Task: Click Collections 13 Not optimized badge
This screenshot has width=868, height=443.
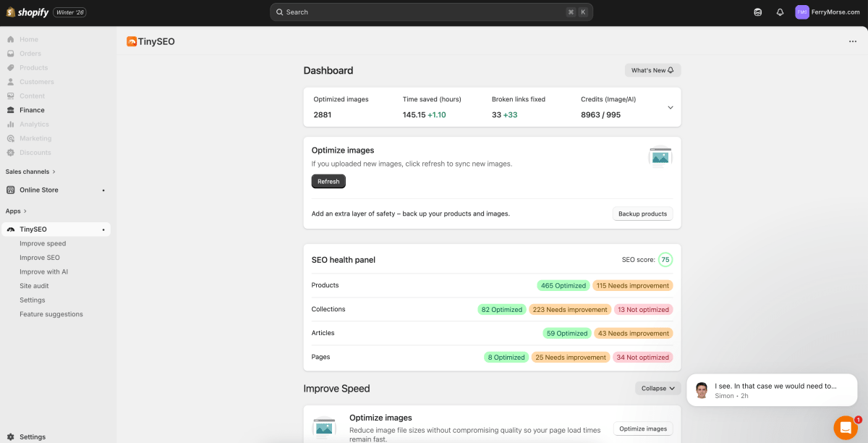Action: [x=644, y=309]
